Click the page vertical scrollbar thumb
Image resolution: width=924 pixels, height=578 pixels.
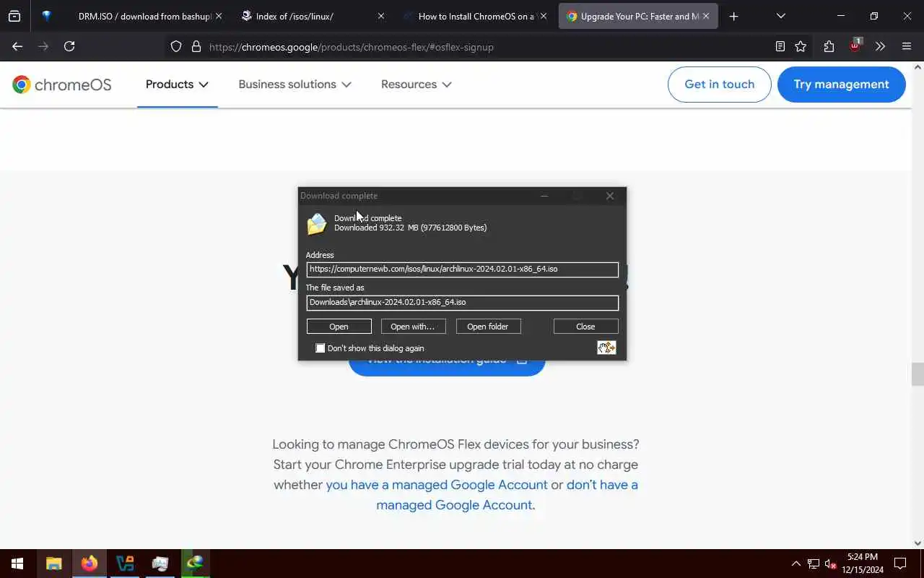click(x=918, y=375)
